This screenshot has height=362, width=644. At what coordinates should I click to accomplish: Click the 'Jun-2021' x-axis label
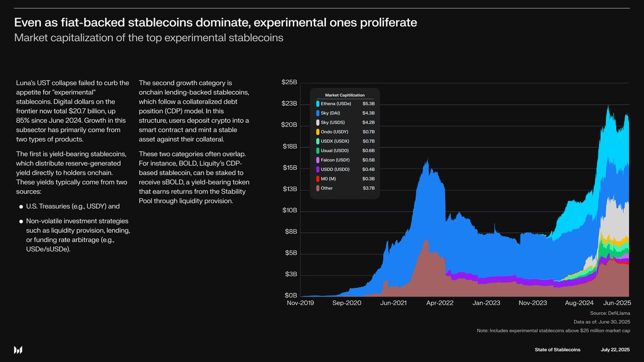394,303
